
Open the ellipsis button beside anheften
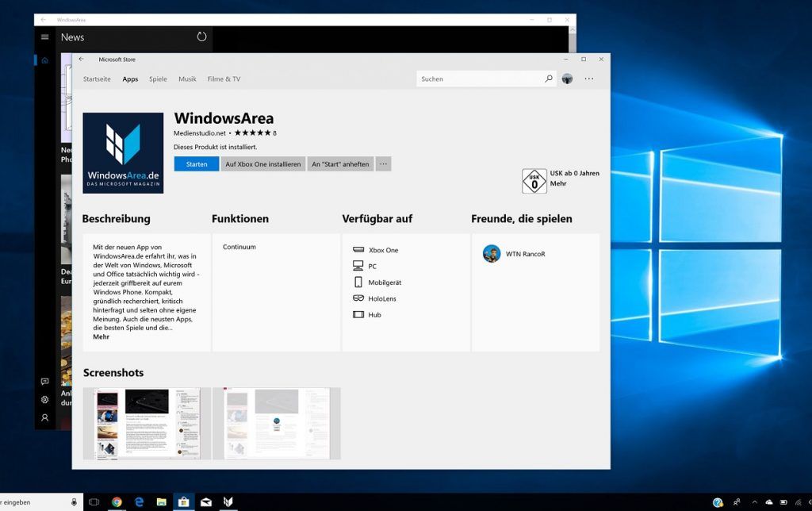pyautogui.click(x=383, y=164)
